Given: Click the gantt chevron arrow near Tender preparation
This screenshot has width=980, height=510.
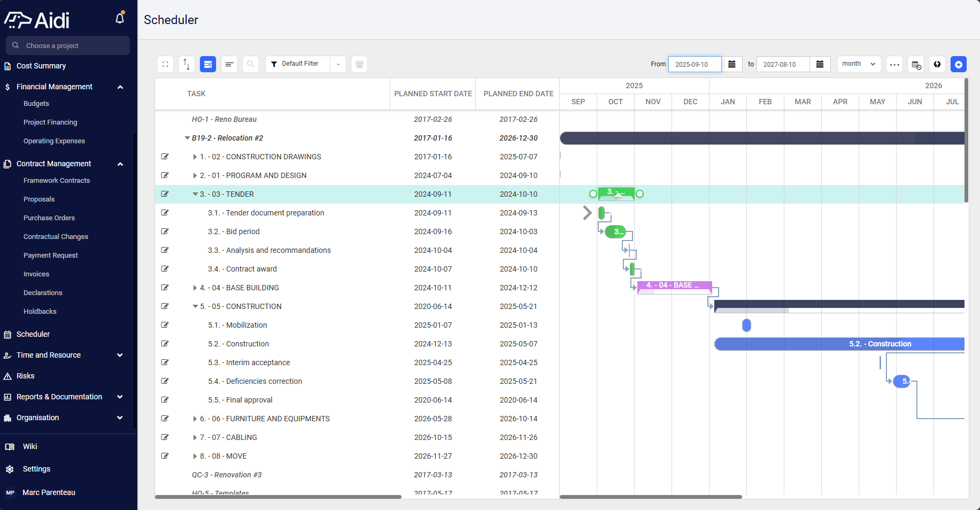Looking at the screenshot, I should tap(587, 213).
